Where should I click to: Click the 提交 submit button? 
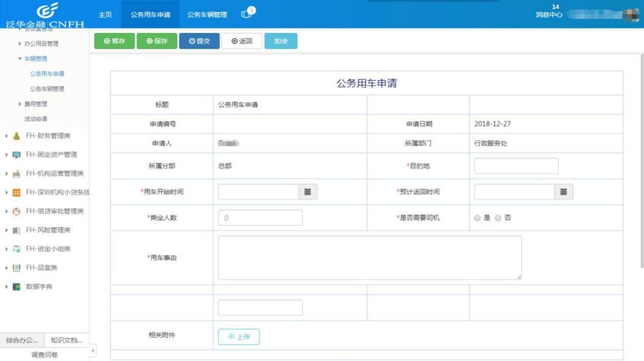click(199, 41)
